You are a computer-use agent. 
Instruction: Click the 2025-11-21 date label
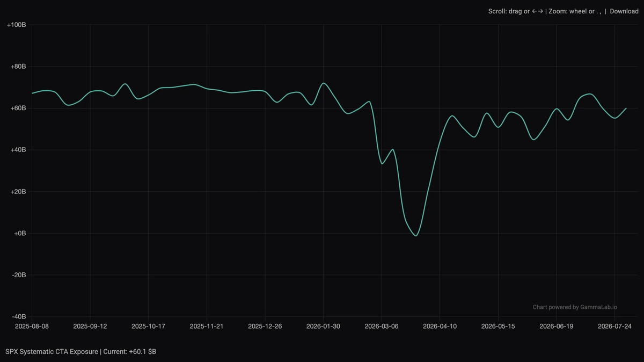coord(207,326)
